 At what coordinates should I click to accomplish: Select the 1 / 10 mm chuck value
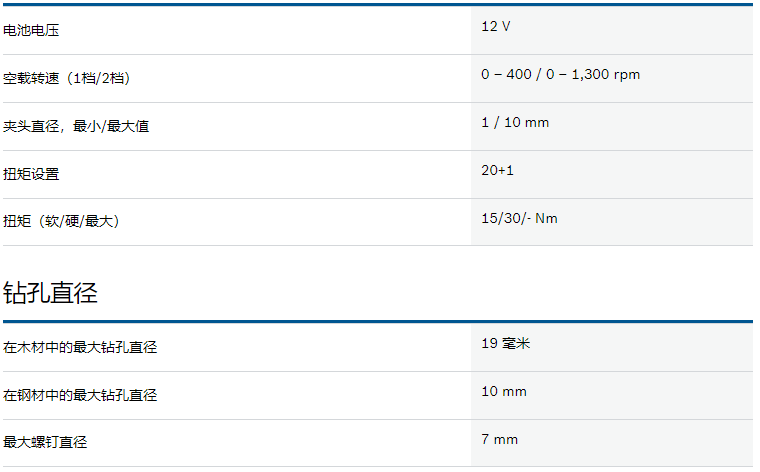[x=515, y=122]
